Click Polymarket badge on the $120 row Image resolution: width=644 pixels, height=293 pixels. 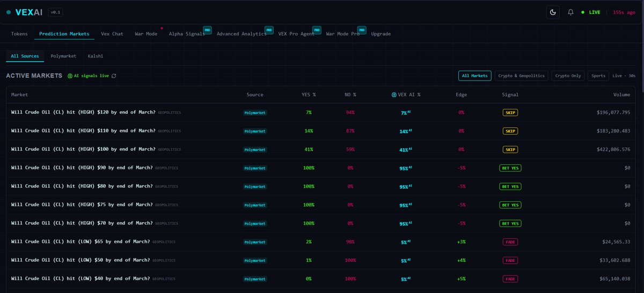click(255, 113)
